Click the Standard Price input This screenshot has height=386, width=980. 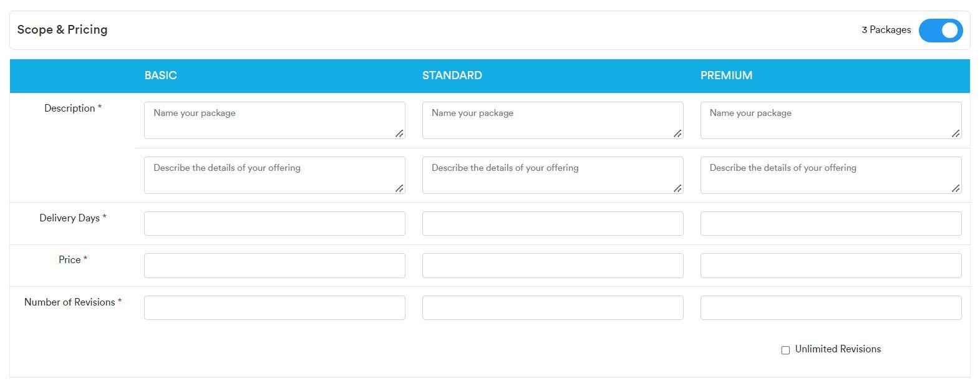click(553, 266)
